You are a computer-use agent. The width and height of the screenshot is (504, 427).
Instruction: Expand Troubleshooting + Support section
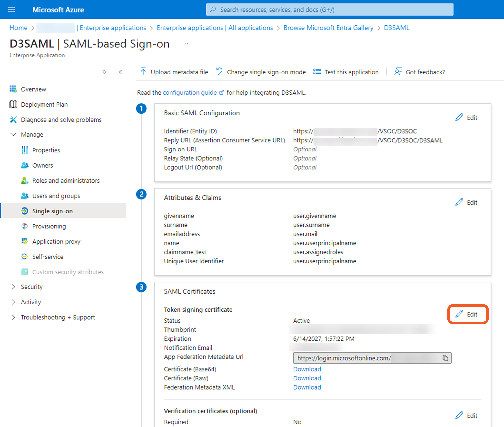pyautogui.click(x=14, y=317)
